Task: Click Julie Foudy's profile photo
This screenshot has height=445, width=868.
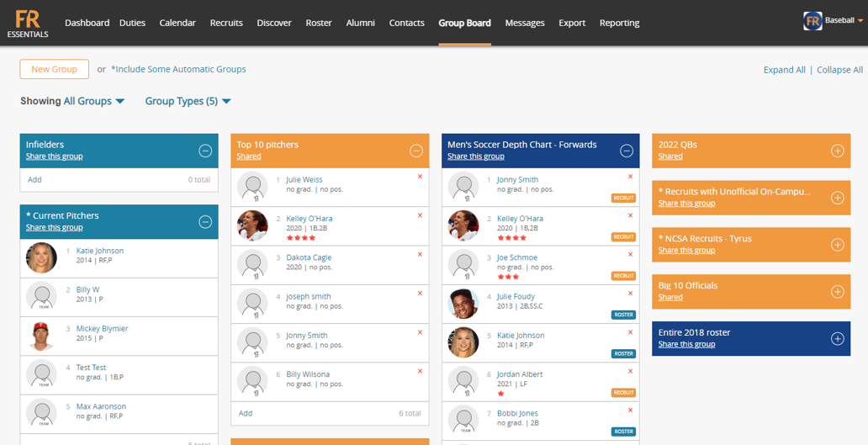Action: pos(463,304)
